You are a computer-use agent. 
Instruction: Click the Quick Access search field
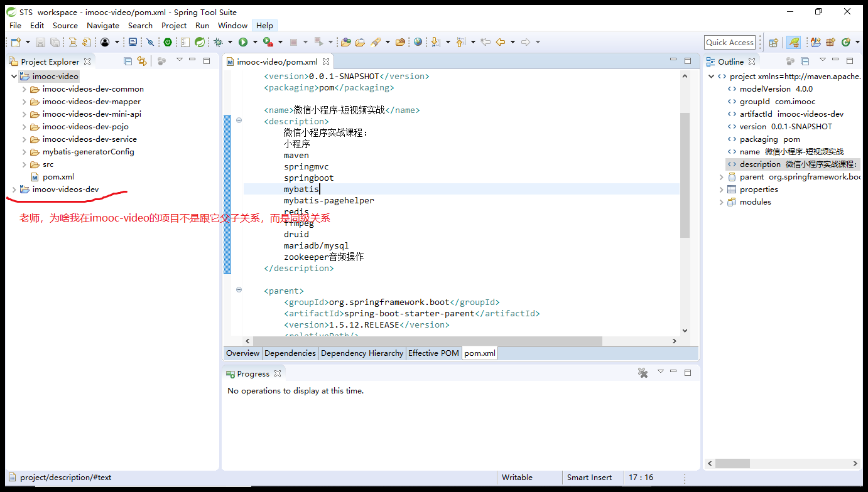point(729,42)
